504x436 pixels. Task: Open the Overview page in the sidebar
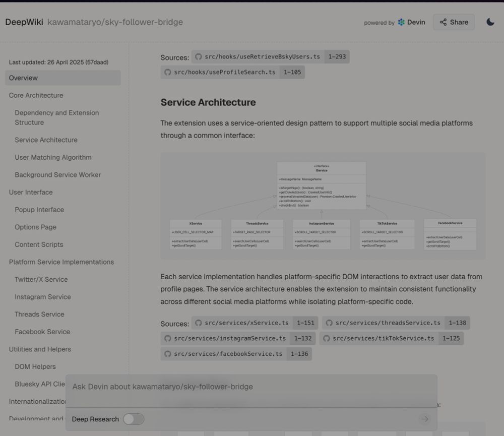(x=63, y=78)
